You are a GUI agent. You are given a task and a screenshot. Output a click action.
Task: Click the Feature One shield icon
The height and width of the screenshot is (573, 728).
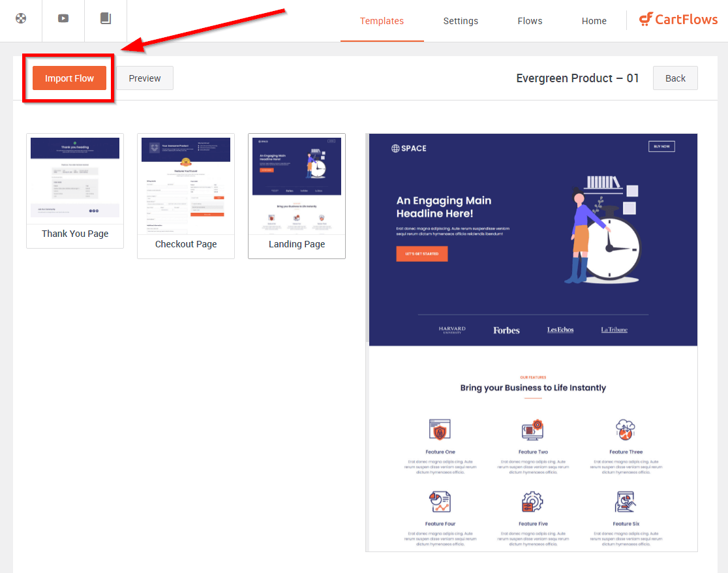point(440,429)
